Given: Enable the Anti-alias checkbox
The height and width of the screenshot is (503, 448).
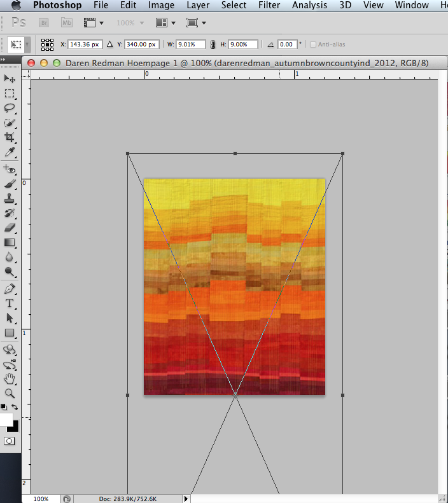Looking at the screenshot, I should [x=313, y=45].
